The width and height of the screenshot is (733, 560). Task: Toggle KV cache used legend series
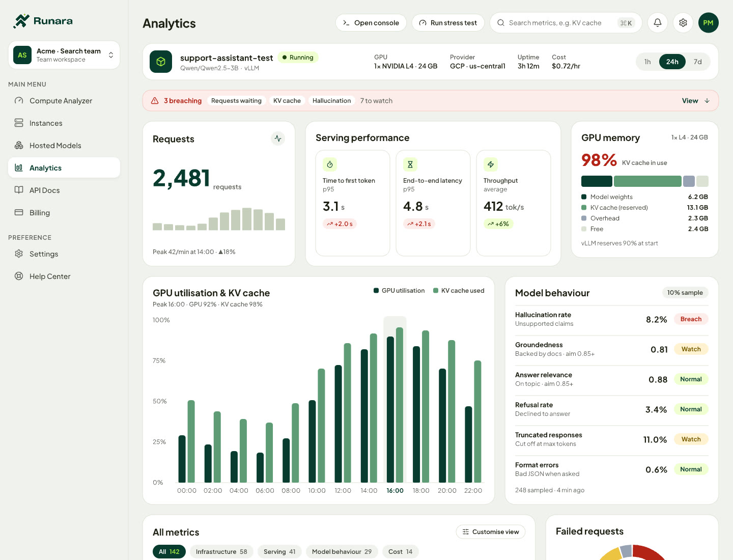tap(459, 291)
